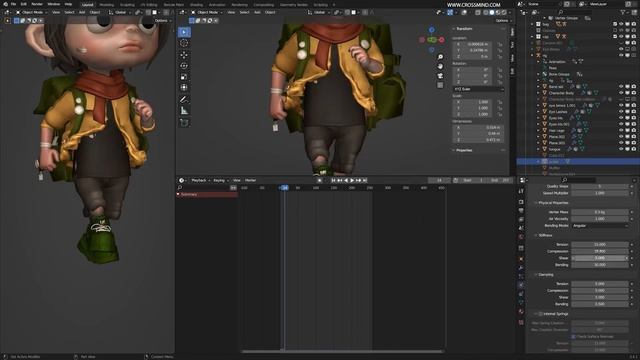Image resolution: width=640 pixels, height=360 pixels.
Task: Open the Output properties tab icon
Action: [521, 211]
